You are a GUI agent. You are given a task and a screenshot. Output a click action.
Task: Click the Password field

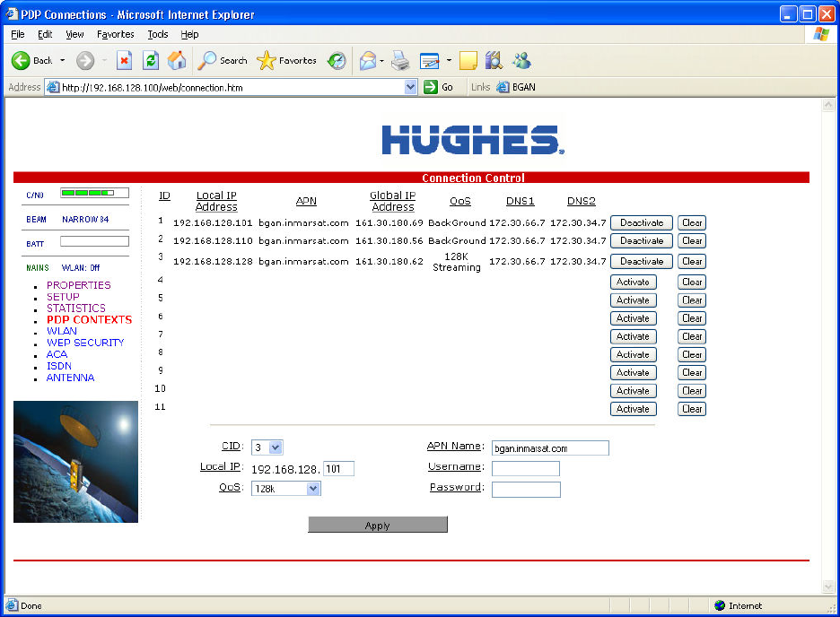coord(526,489)
